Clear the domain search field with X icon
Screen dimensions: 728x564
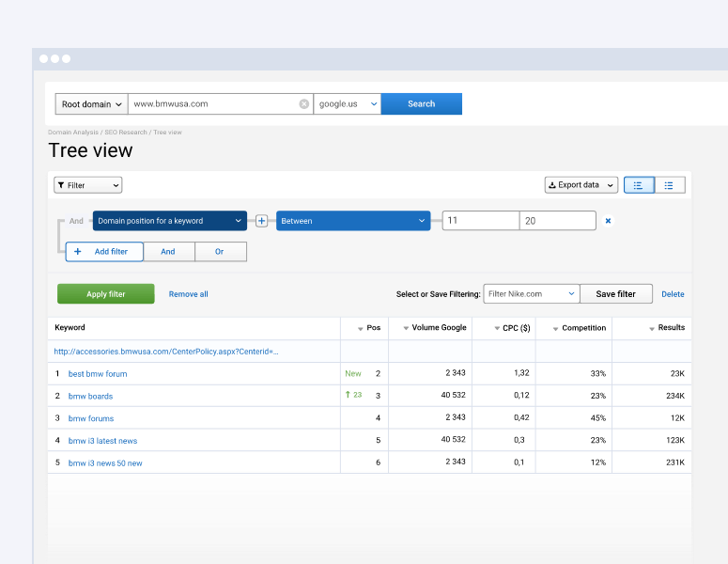303,104
